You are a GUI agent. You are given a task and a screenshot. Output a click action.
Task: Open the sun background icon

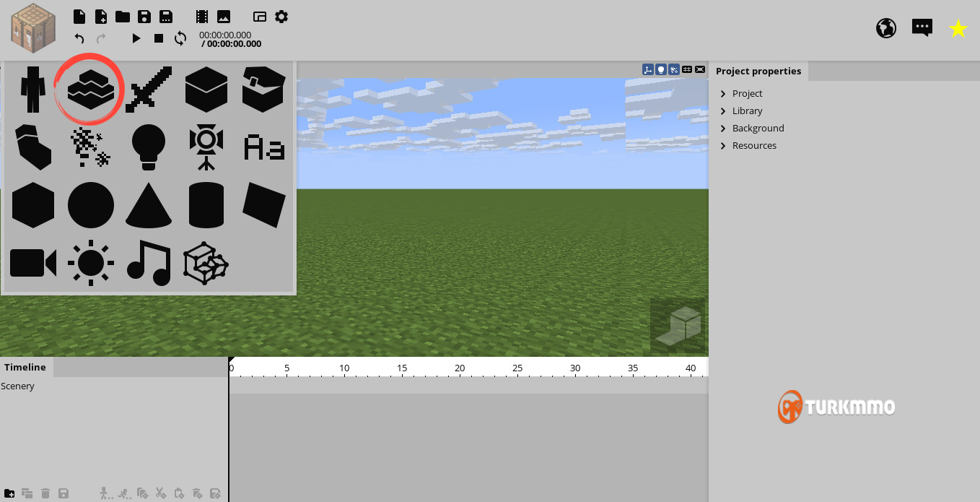point(91,263)
